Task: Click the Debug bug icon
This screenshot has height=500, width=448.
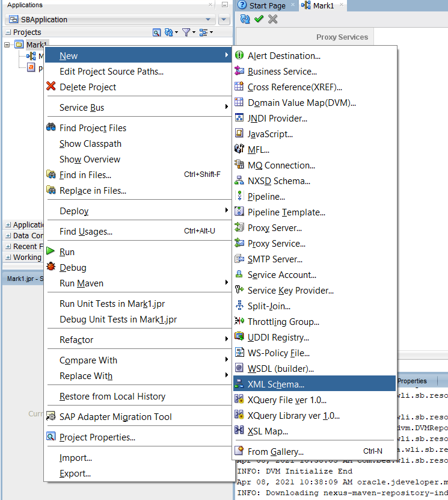Action: tap(51, 267)
